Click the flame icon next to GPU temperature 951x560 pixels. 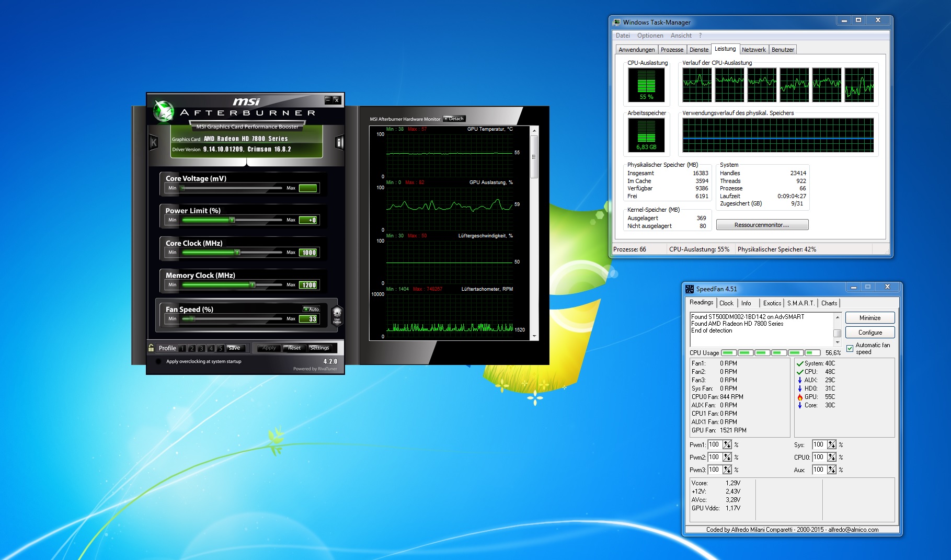(x=800, y=397)
